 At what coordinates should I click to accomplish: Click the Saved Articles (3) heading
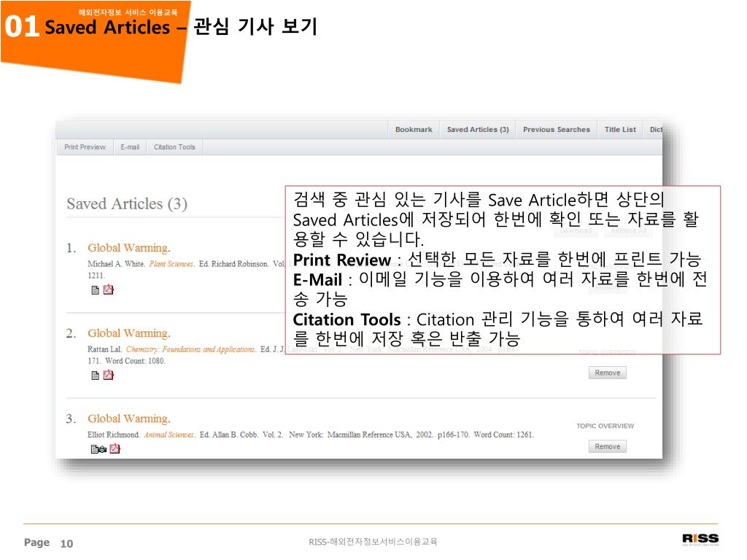[127, 204]
